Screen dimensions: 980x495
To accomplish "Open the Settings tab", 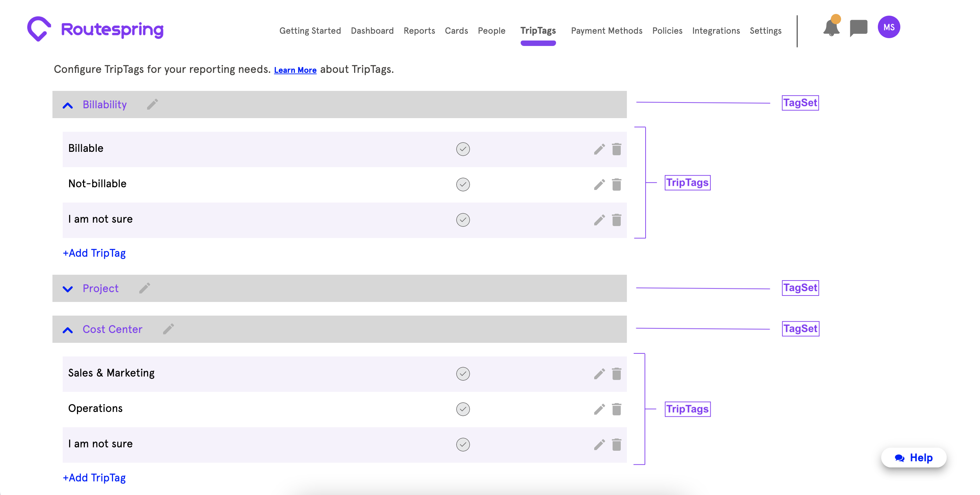I will (765, 30).
